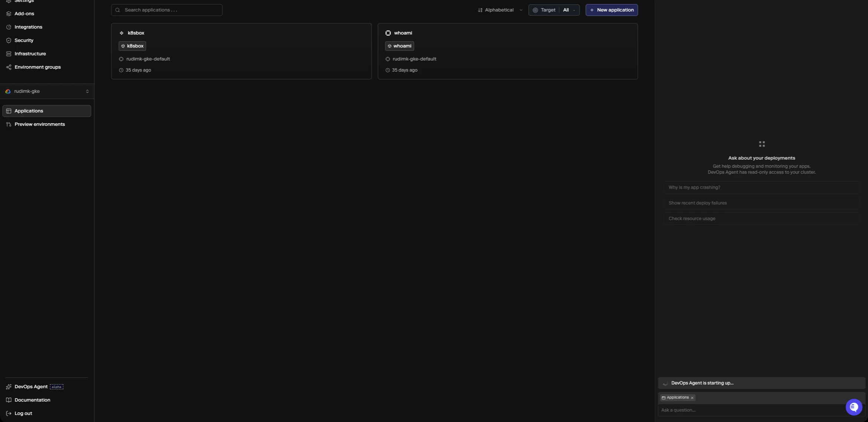
Task: Click the New application button
Action: tap(611, 10)
